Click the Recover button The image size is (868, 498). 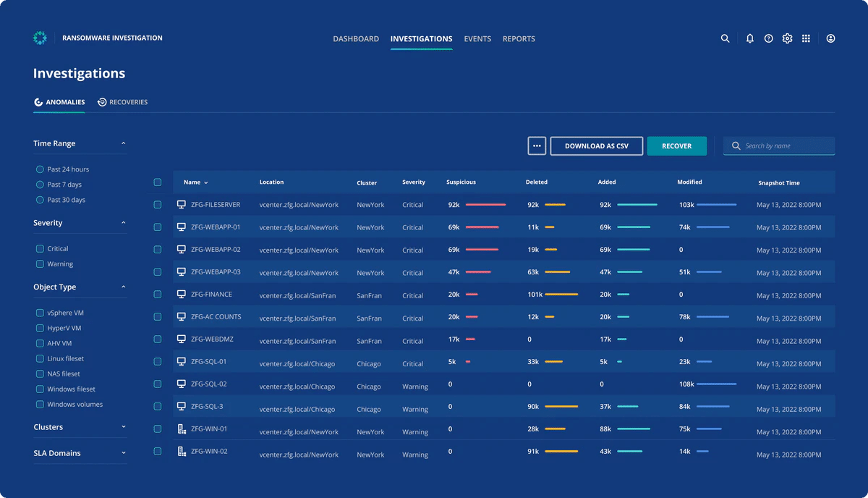[677, 146]
